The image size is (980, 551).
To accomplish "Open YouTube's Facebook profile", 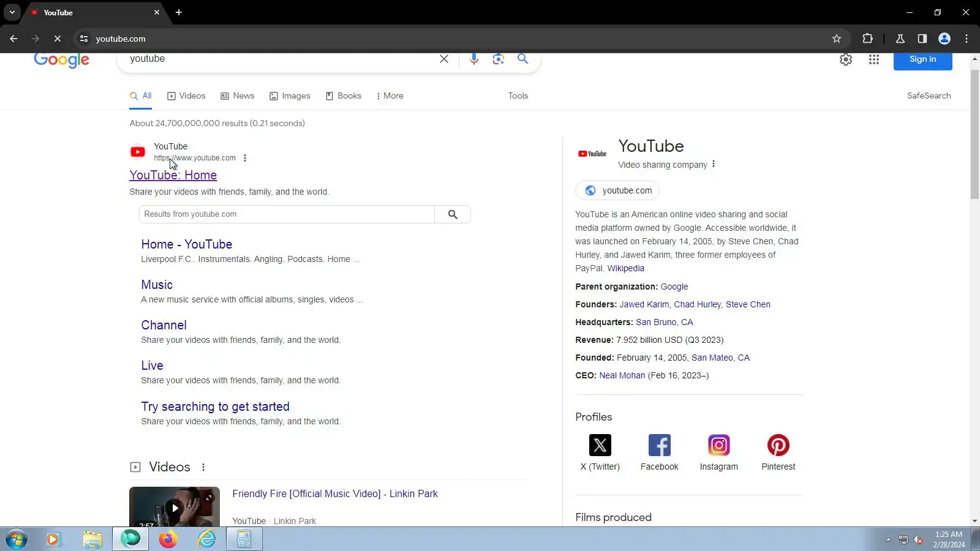I will 660,452.
